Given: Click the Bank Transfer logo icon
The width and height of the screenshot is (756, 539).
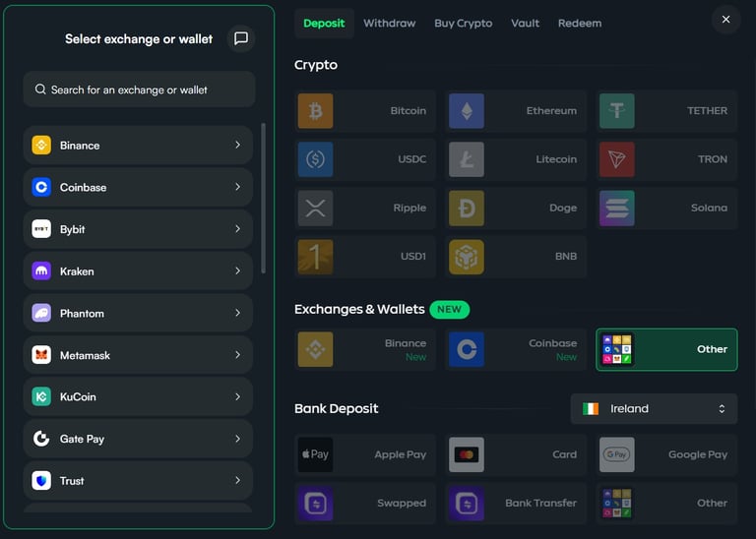Looking at the screenshot, I should pyautogui.click(x=467, y=504).
